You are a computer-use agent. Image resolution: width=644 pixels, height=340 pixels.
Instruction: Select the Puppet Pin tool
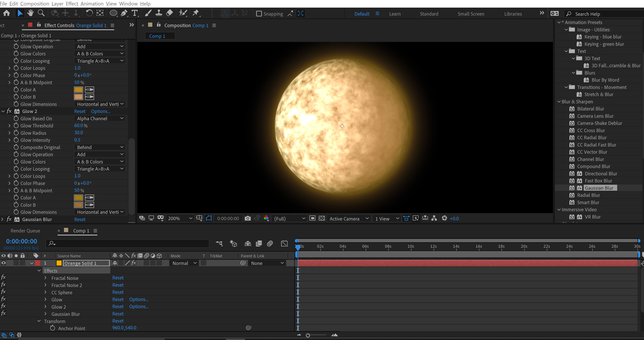(196, 13)
